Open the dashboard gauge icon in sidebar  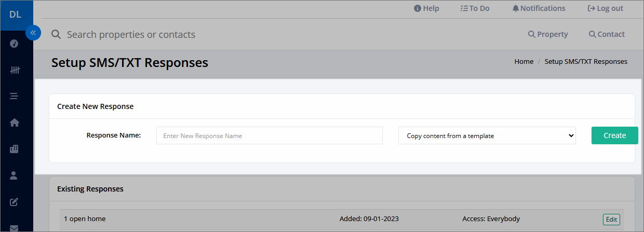pyautogui.click(x=15, y=44)
